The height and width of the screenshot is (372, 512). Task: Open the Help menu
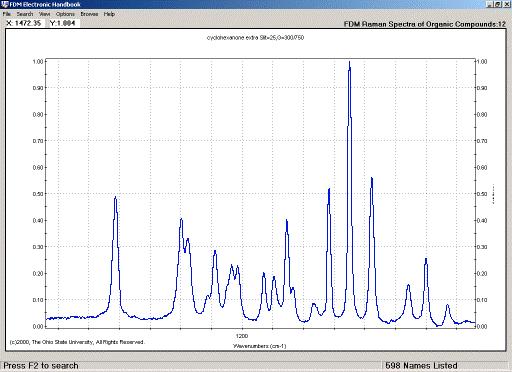109,14
